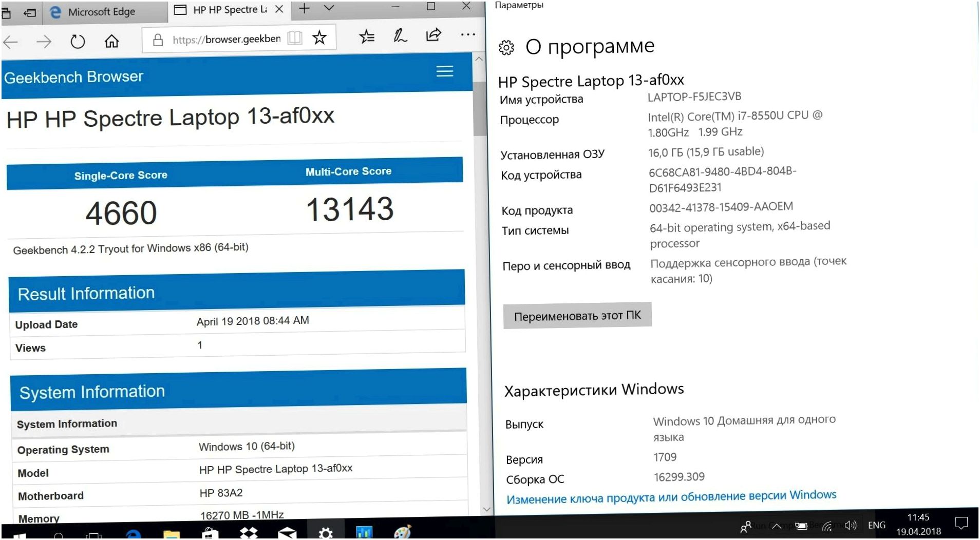Screen dimensions: 980x540
Task: Select the HP HP Spectre tab
Action: click(x=229, y=10)
